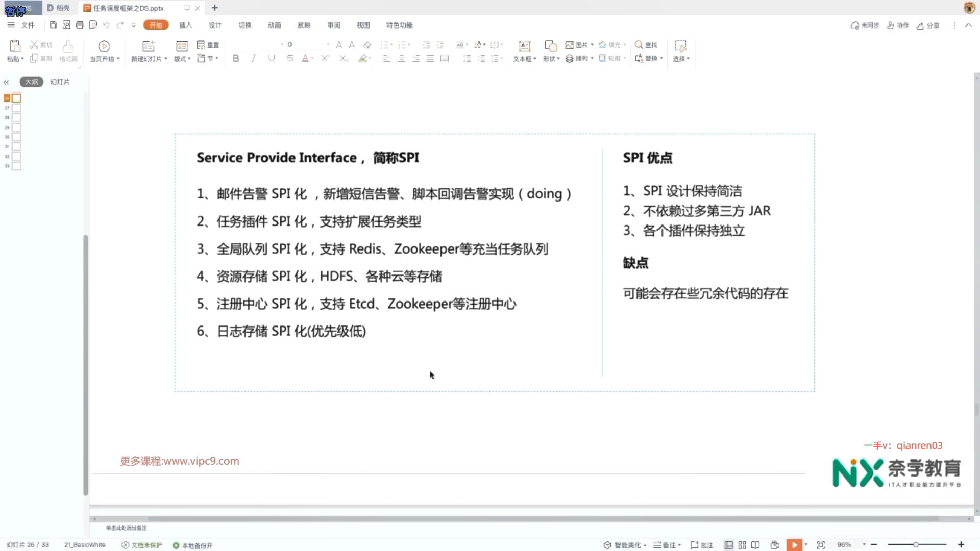This screenshot has width=980, height=551.
Task: Click the Italic formatting icon
Action: coord(253,58)
